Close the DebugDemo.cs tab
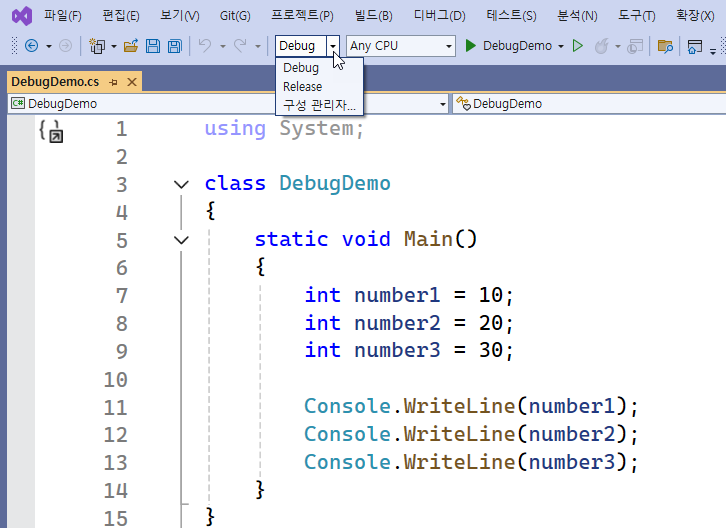 132,81
